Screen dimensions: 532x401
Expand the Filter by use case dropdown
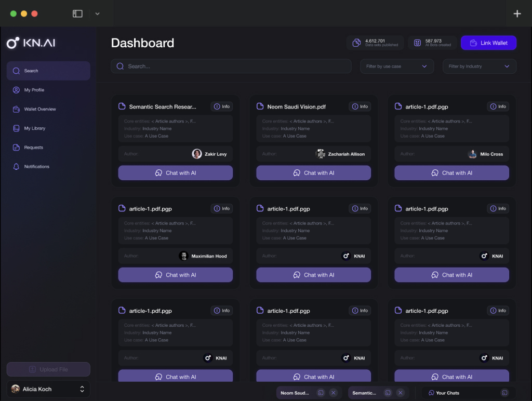(397, 66)
